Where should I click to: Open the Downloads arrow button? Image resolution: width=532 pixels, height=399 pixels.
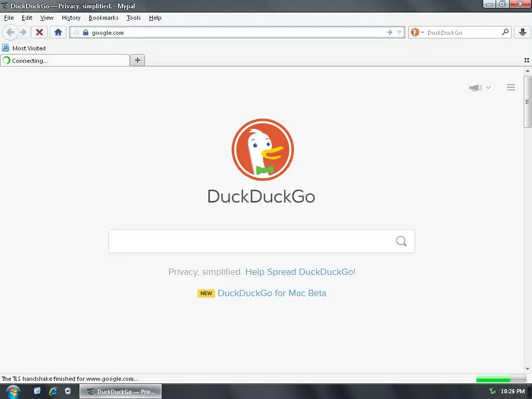click(x=523, y=33)
